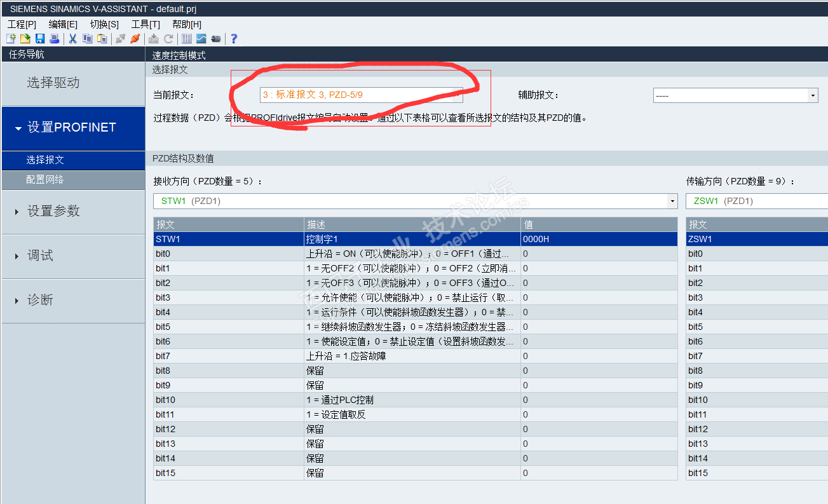
Task: Click the 值 column header
Action: 599,224
